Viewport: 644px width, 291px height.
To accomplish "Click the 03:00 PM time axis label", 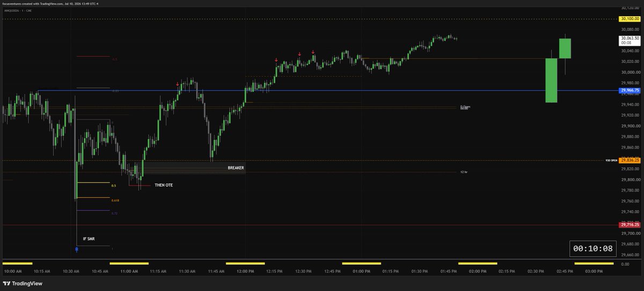I will [594, 271].
